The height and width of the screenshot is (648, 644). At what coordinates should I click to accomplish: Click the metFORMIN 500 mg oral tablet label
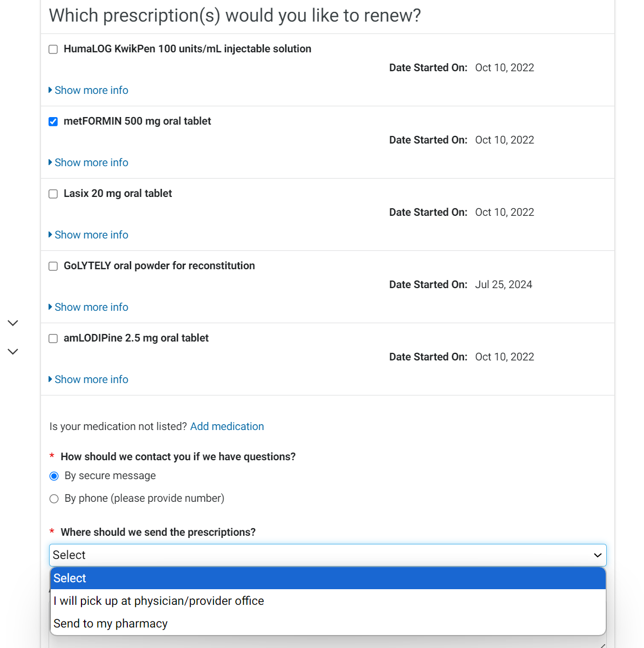[137, 121]
